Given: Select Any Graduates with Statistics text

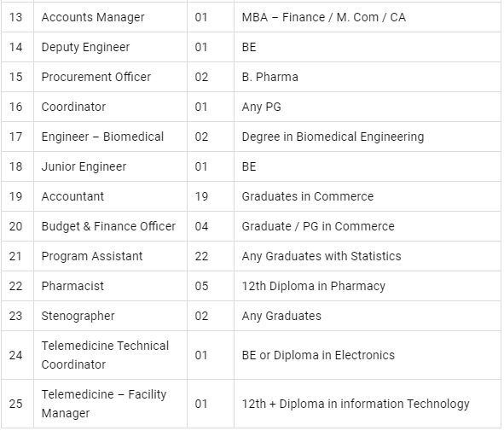Looking at the screenshot, I should point(322,256).
